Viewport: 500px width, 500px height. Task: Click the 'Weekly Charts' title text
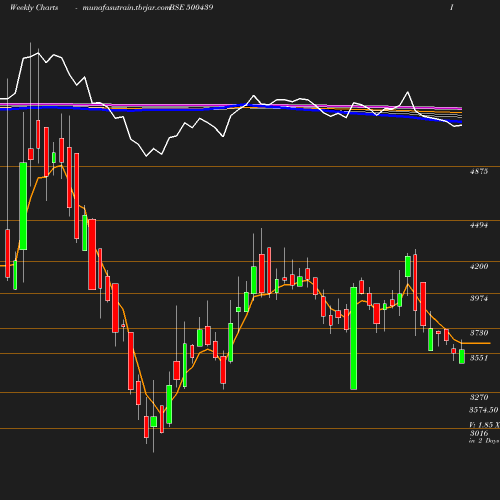pos(34,7)
